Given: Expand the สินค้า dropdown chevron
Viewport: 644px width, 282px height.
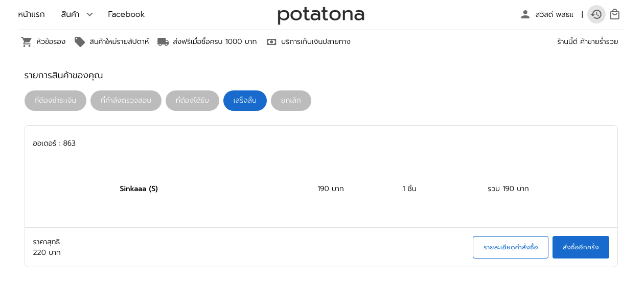Looking at the screenshot, I should [89, 14].
